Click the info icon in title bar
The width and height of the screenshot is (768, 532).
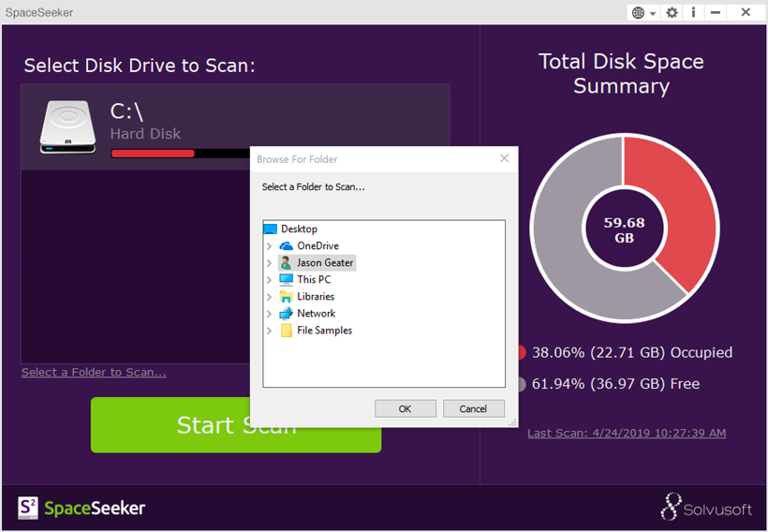coord(693,12)
